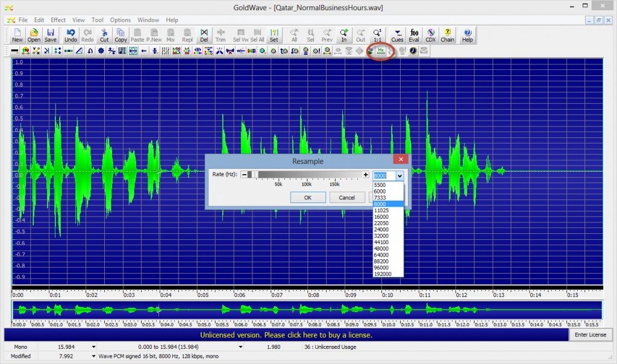The image size is (617, 364).
Task: Open dropdown arrow beside 15.984 length
Action: [93, 347]
